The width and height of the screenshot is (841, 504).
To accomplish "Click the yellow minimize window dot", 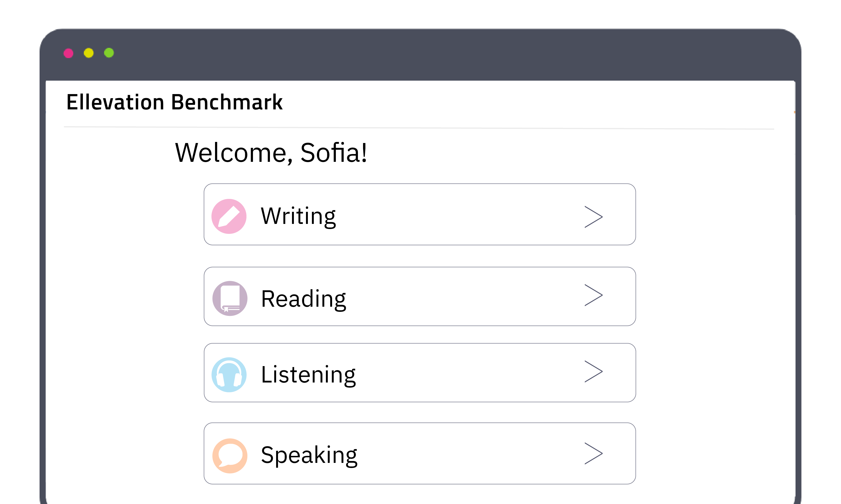I will [x=89, y=53].
